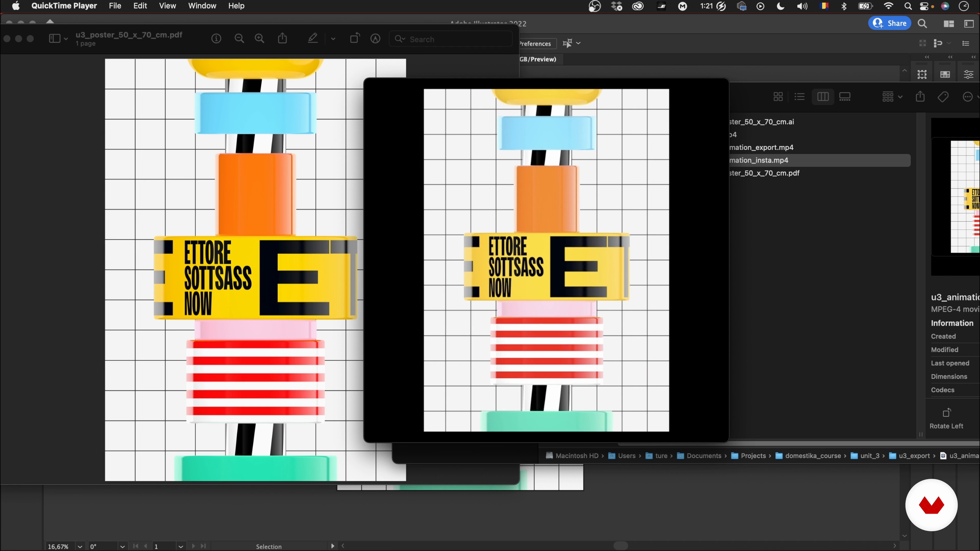The image size is (980, 551).
Task: Open the magnet alignment options in control bar
Action: [x=938, y=43]
